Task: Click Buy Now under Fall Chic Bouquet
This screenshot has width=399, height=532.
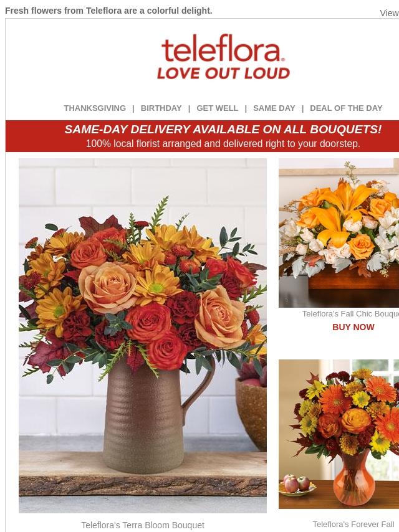Action: [353, 327]
